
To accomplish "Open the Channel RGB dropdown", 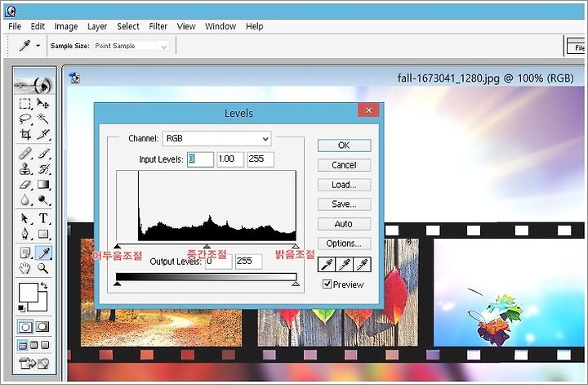I will point(216,138).
